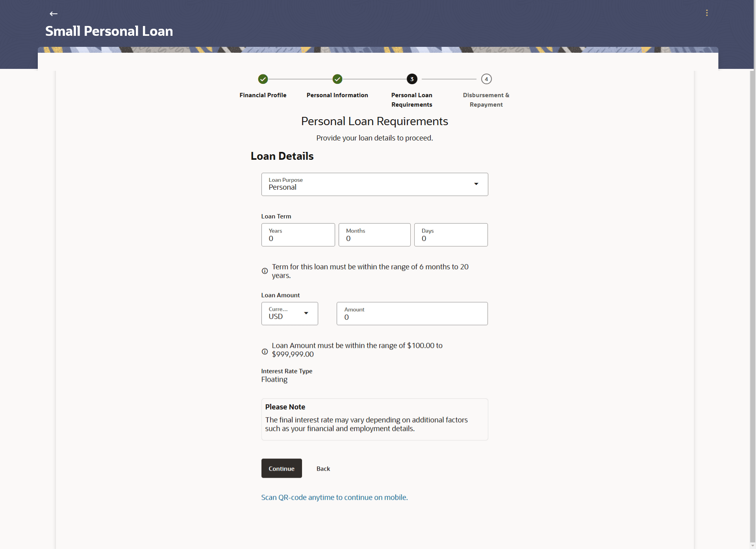Go to Disbursement & Repayment step label
756x549 pixels.
(486, 100)
